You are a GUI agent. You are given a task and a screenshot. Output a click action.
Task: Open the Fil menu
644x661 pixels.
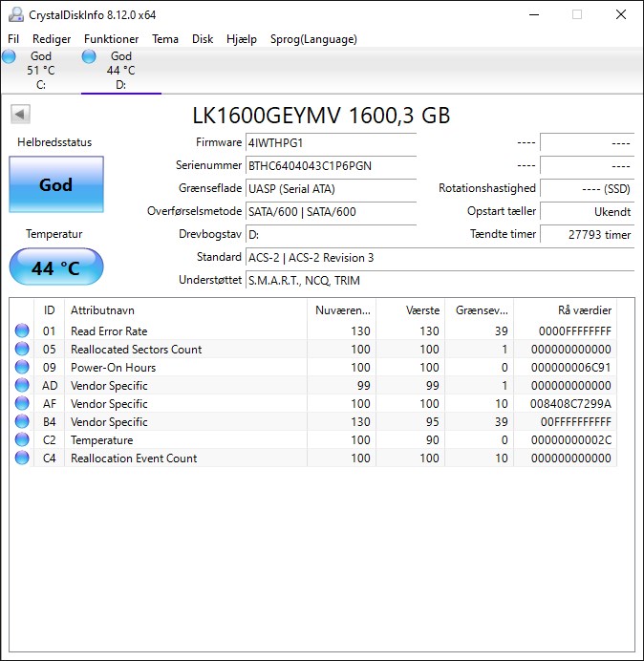[x=13, y=39]
